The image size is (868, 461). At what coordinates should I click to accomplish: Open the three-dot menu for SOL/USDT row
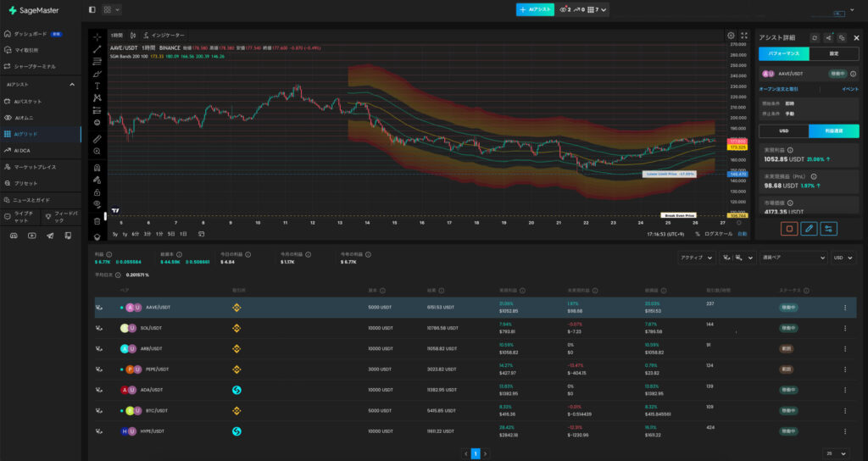[844, 326]
